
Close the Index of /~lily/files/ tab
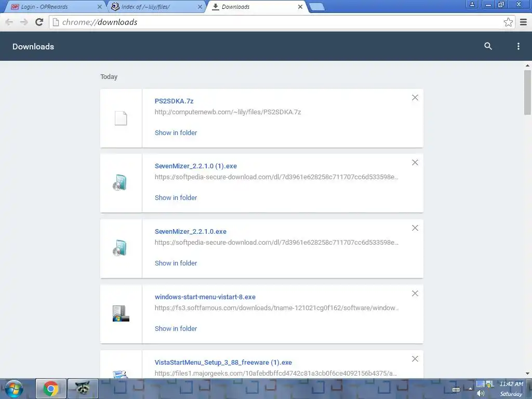click(200, 7)
